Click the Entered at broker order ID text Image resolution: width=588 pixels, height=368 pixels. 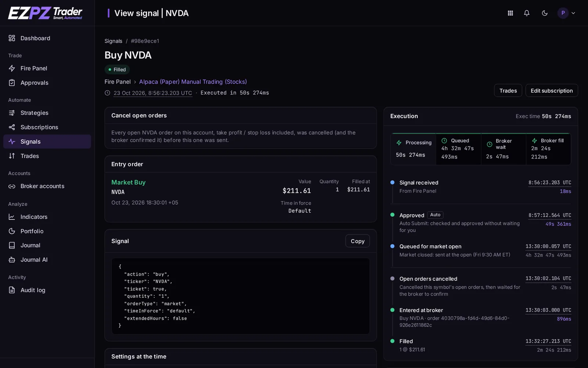point(454,322)
